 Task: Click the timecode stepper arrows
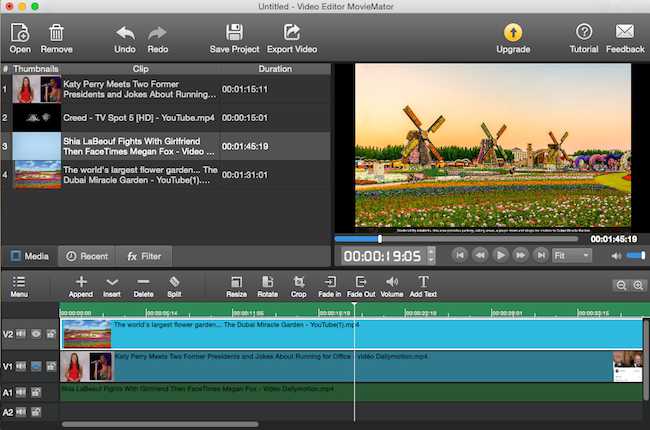click(431, 255)
